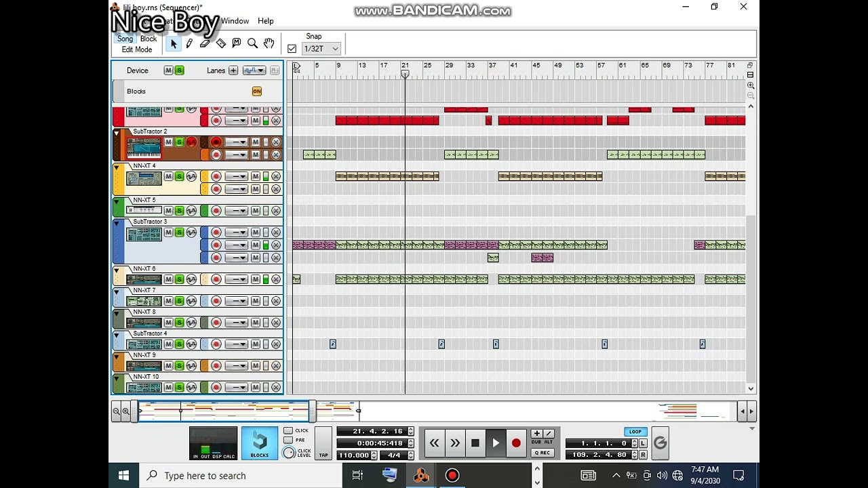Open the Windows Start menu
The image size is (868, 488).
[124, 475]
